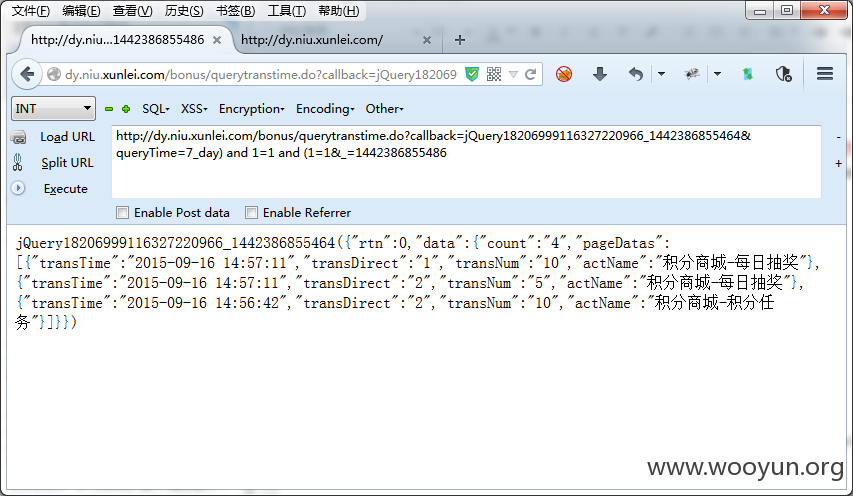Image resolution: width=853 pixels, height=496 pixels.
Task: Click the browser address bar URL
Action: (261, 75)
